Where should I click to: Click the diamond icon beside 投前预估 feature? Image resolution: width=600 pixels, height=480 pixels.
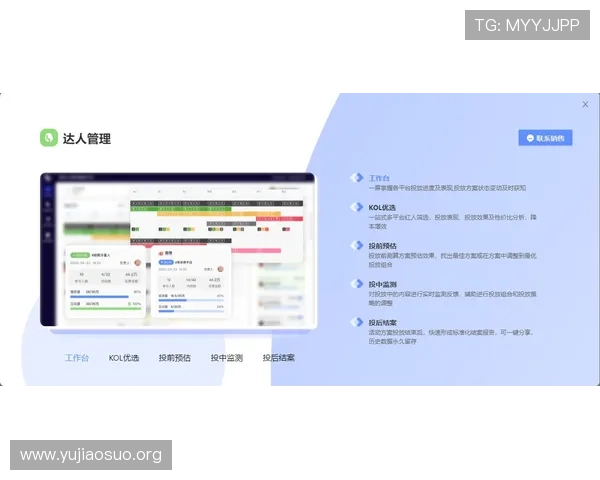[357, 245]
